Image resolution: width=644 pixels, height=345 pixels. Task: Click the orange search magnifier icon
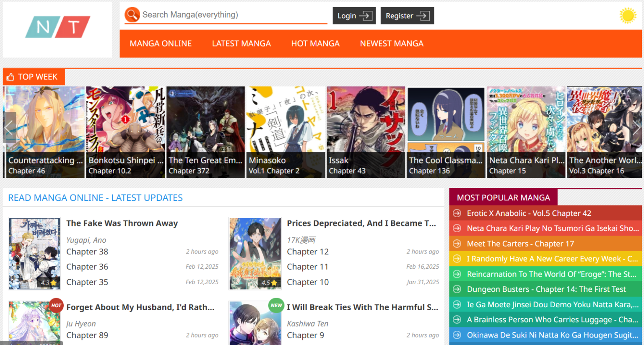click(x=132, y=15)
